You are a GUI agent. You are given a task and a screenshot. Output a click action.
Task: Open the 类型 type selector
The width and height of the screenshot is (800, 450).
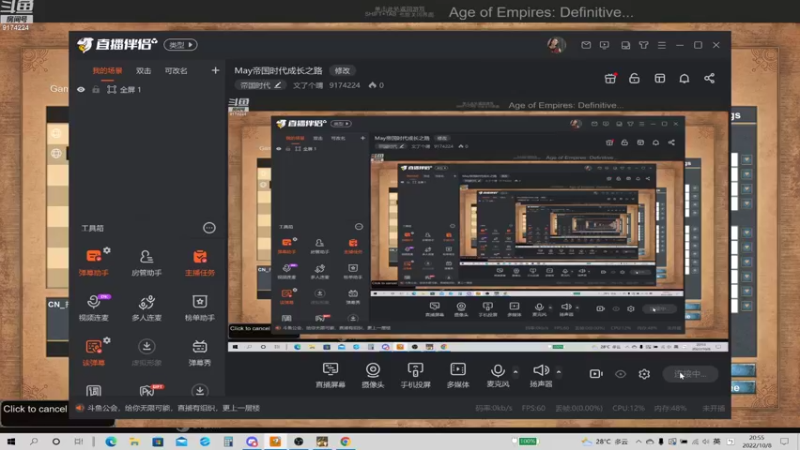[x=181, y=45]
